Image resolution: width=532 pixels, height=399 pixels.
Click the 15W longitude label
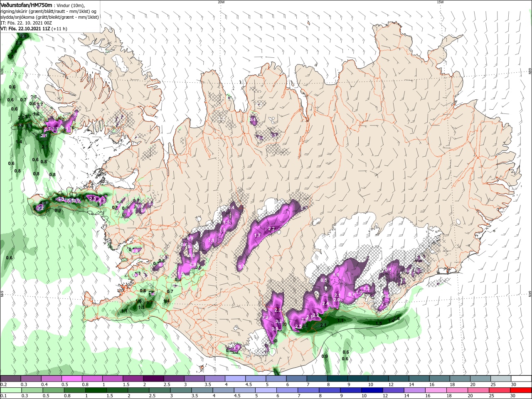pyautogui.click(x=440, y=2)
